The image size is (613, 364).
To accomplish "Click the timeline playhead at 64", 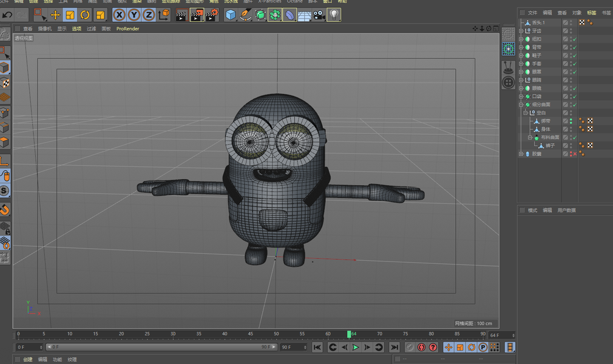I will [x=349, y=334].
